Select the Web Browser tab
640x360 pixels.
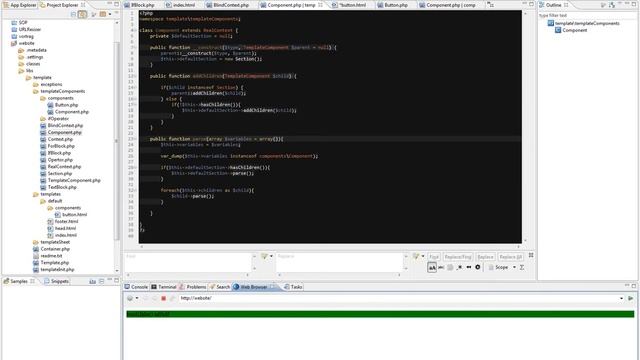(x=254, y=287)
